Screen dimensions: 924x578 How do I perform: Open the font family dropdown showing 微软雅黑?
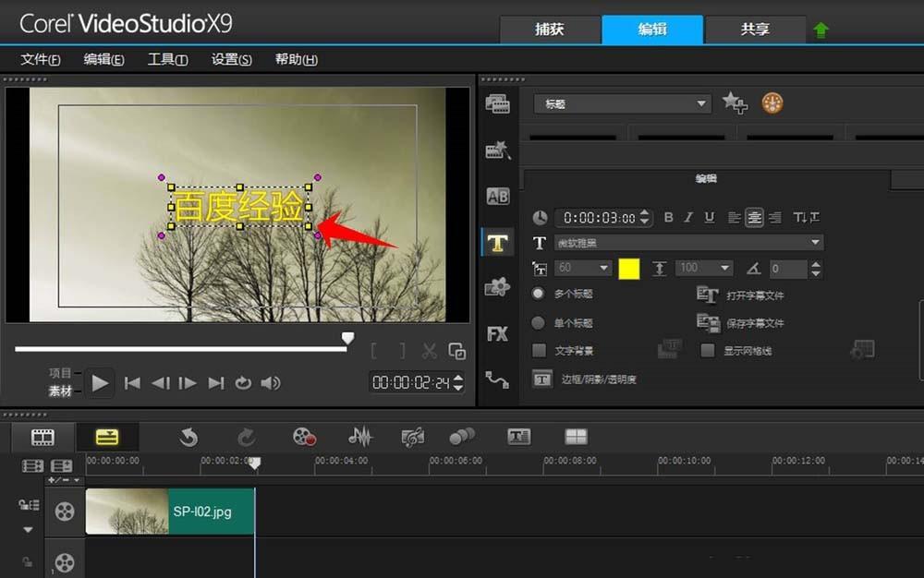click(x=813, y=242)
